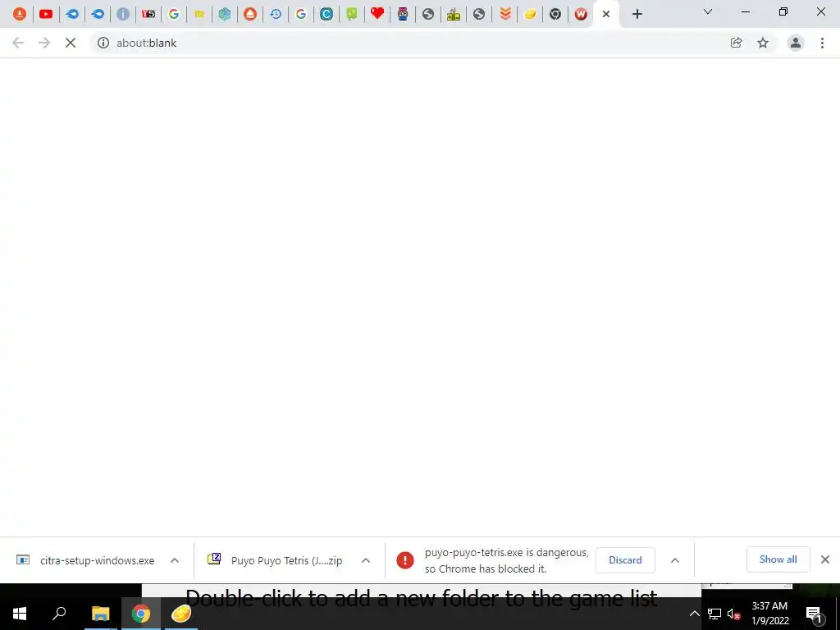Open the teal hexagon cube tab

[x=225, y=14]
